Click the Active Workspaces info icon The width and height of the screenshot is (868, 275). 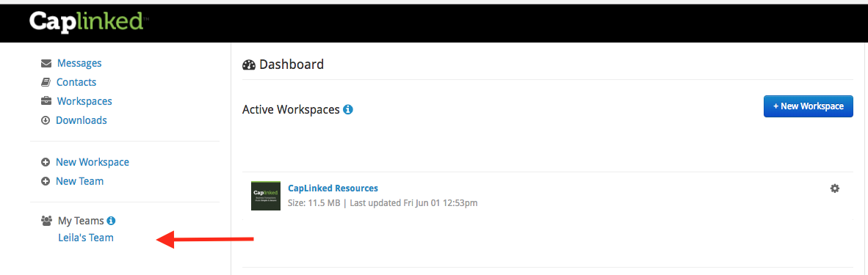(x=347, y=109)
